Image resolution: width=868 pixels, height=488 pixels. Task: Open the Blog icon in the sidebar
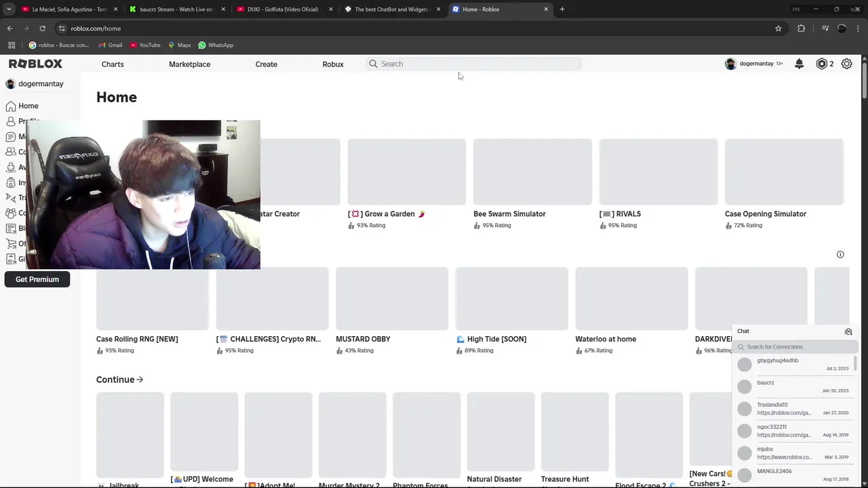pos(10,228)
